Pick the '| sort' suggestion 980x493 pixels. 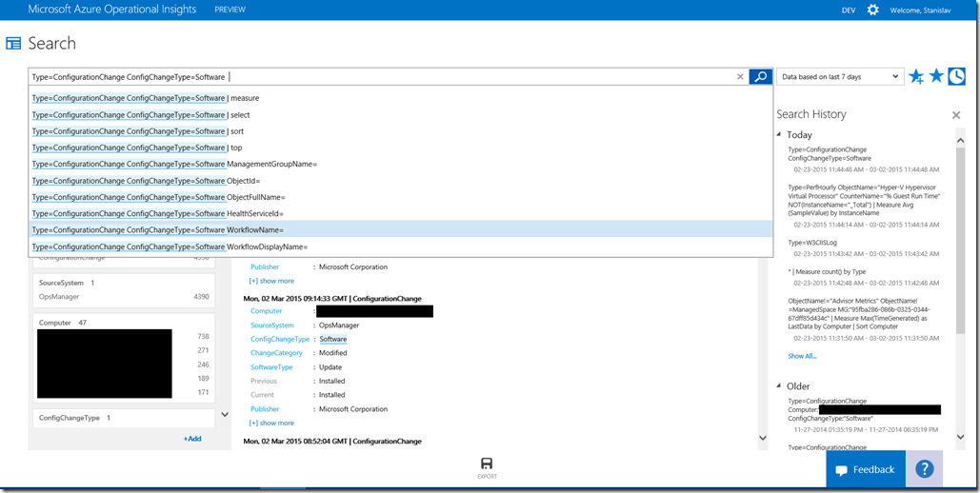click(236, 131)
